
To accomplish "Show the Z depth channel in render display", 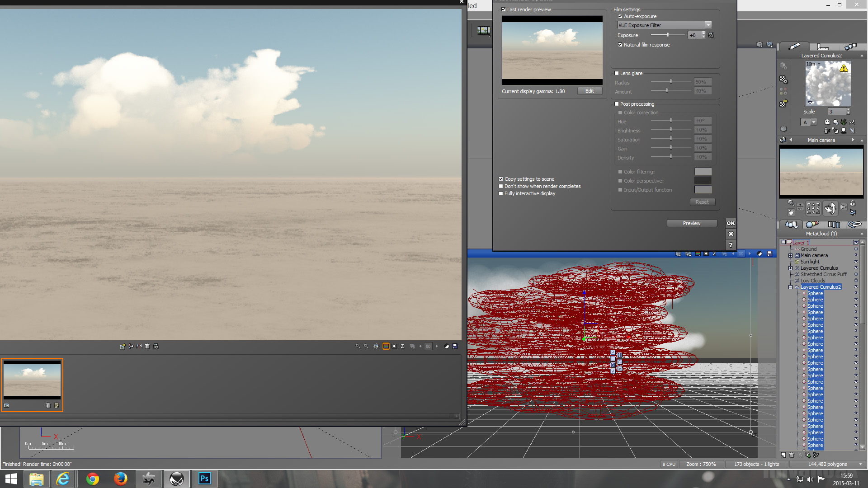I will [x=402, y=347].
